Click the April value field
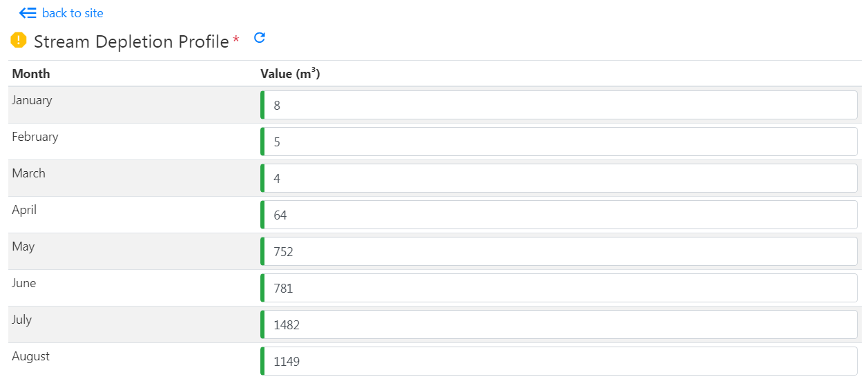Viewport: 868px width, 379px height. click(559, 215)
